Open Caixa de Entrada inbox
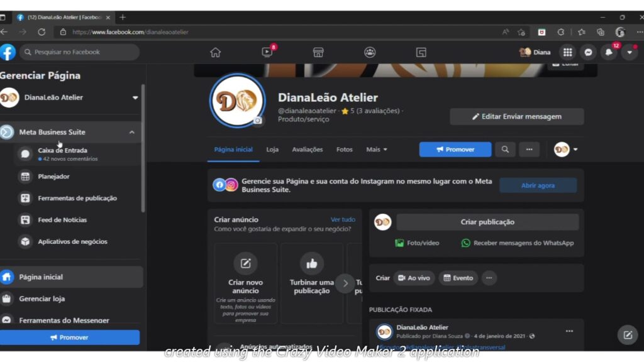Viewport: 644px width, 362px height. pyautogui.click(x=78, y=154)
